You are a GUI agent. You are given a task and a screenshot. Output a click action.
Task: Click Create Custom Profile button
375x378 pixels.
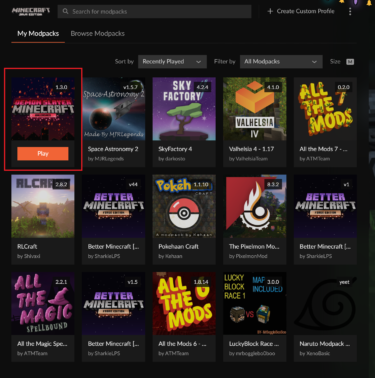[x=301, y=11]
